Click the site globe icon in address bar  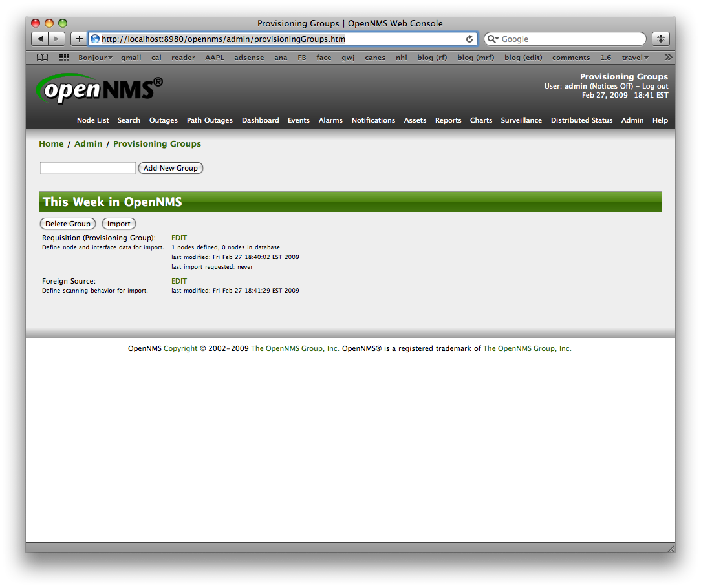(95, 39)
